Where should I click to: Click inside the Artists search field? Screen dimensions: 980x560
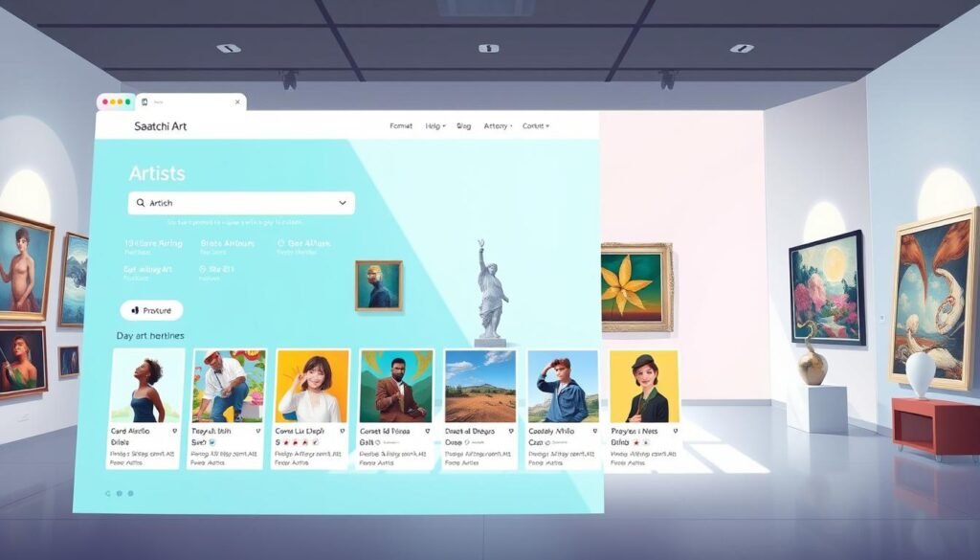pyautogui.click(x=241, y=203)
